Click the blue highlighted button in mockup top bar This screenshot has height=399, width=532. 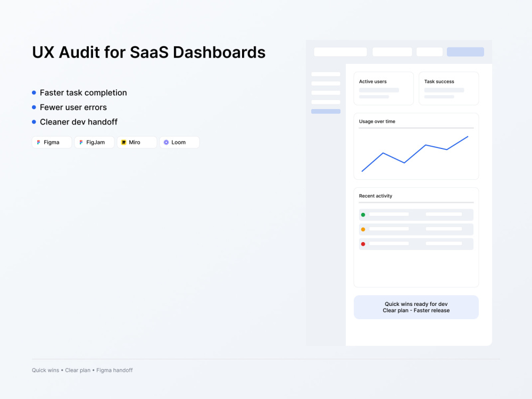click(465, 52)
